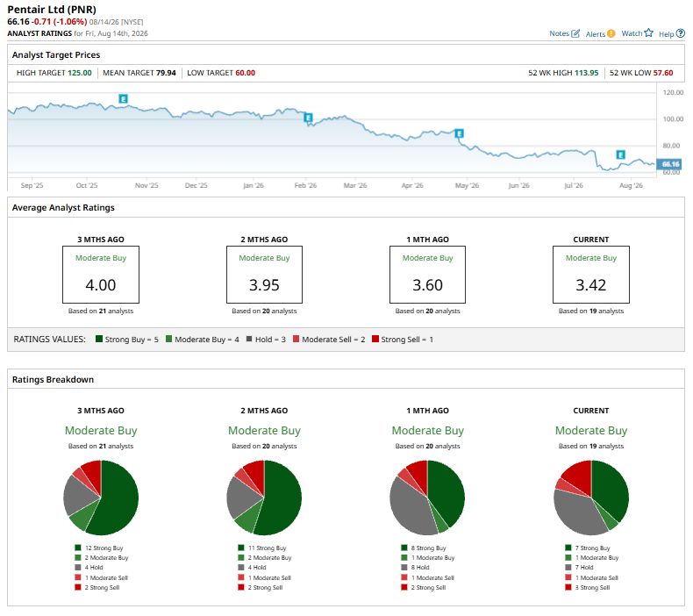Viewport: 693px width, 616px height.
Task: Click the Aug '26 axis label
Action: click(x=631, y=185)
